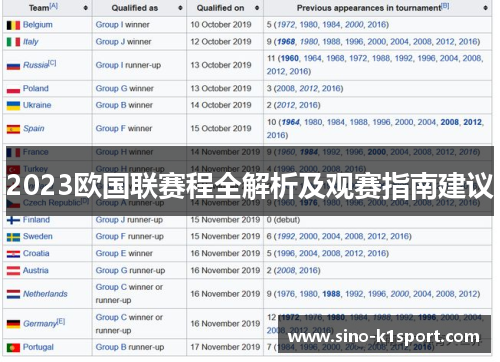The width and height of the screenshot is (500, 362).
Task: Click the Poland flag icon
Action: coord(13,89)
